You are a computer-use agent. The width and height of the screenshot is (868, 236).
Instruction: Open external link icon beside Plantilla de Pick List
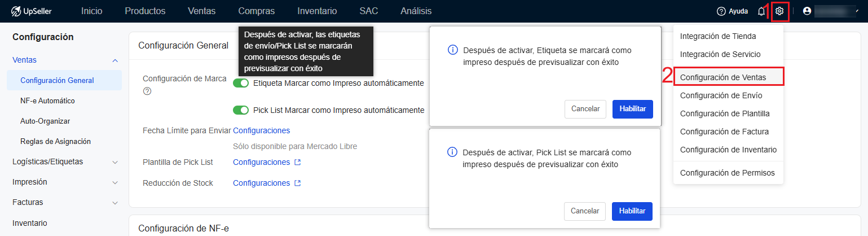point(297,163)
